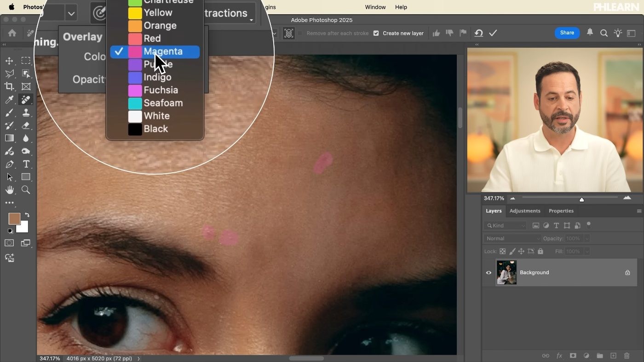Image resolution: width=644 pixels, height=362 pixels.
Task: Commit with the checkmark icon
Action: click(x=493, y=33)
